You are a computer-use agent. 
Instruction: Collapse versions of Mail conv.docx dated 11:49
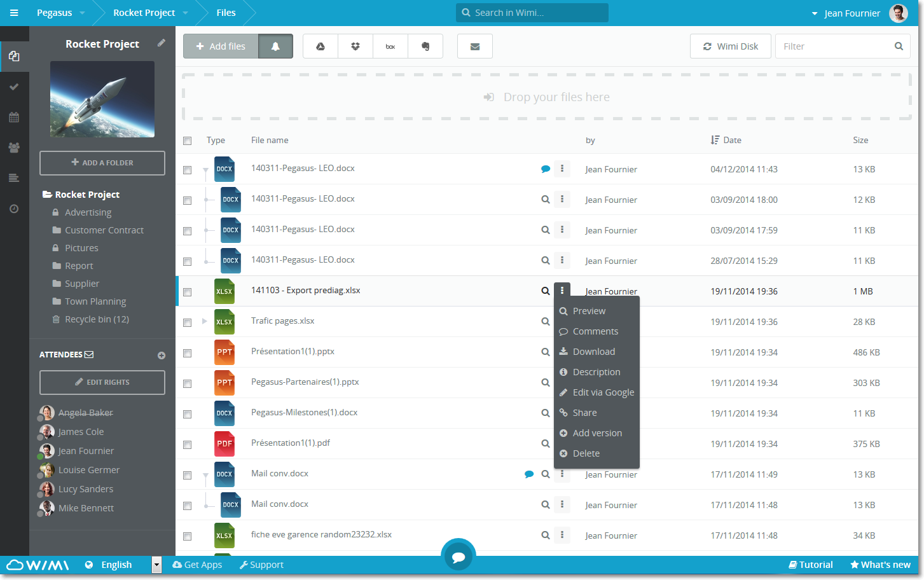205,475
